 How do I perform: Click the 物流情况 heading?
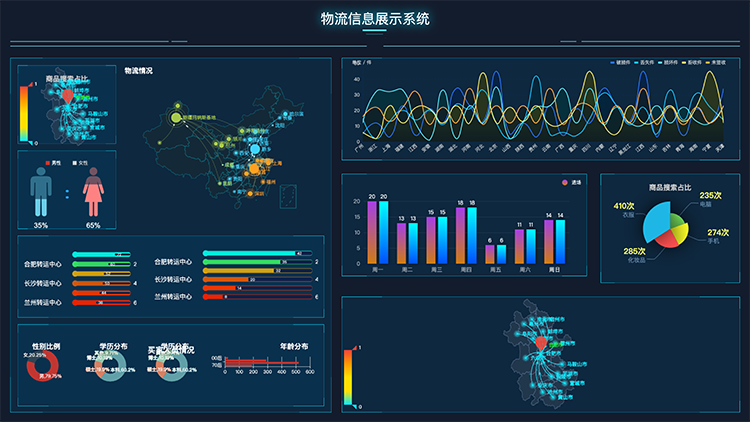point(139,71)
